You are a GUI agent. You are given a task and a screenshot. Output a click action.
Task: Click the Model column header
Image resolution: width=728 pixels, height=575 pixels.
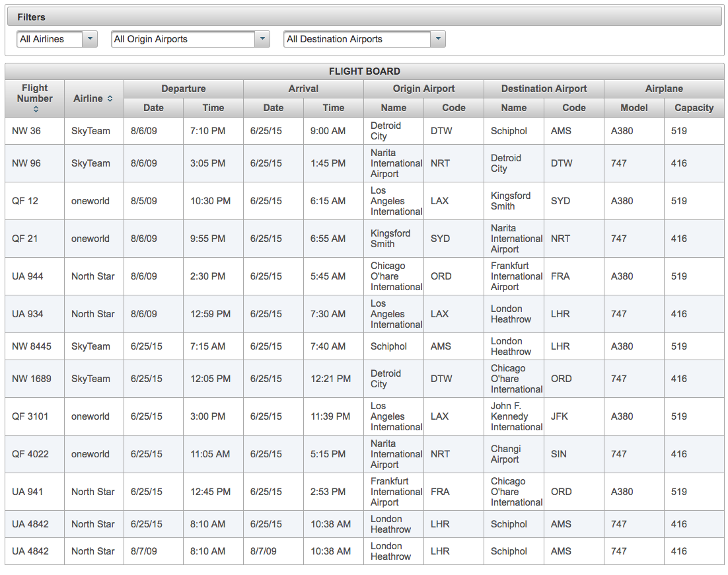[x=634, y=108]
